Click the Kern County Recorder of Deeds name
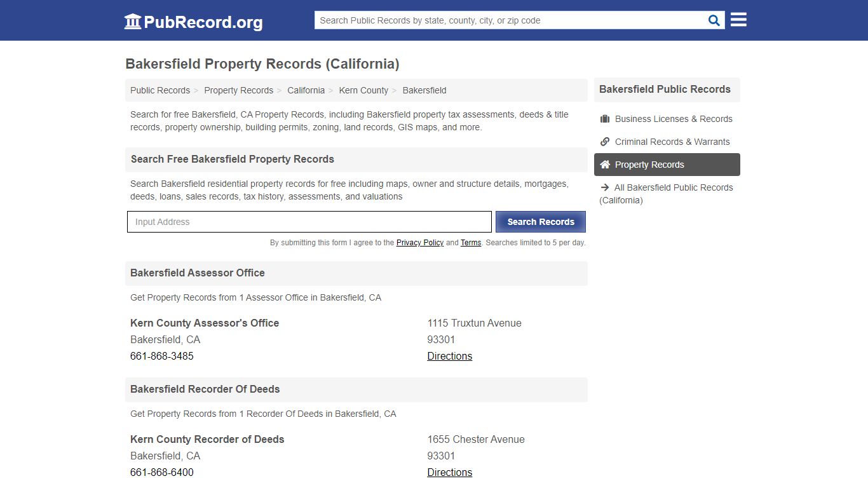The height and width of the screenshot is (488, 868). [x=207, y=439]
